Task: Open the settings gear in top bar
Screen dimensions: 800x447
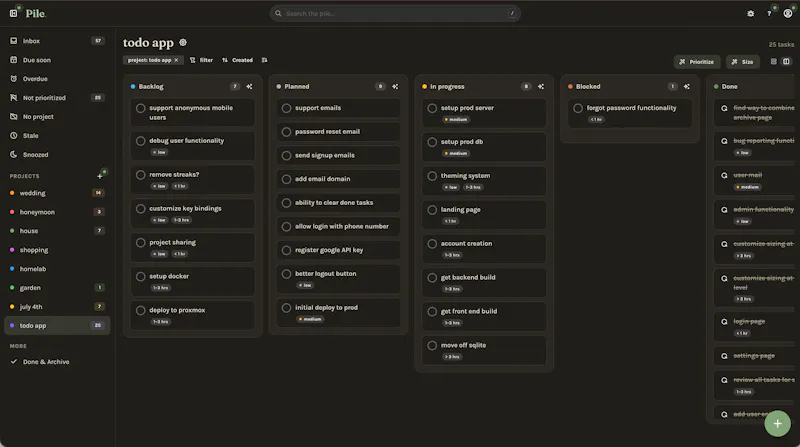Action: [751, 14]
